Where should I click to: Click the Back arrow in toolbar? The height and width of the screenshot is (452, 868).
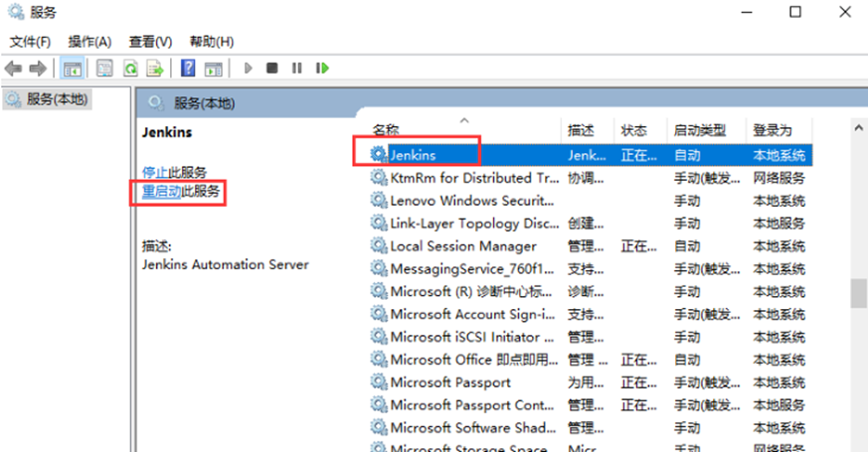[x=13, y=69]
